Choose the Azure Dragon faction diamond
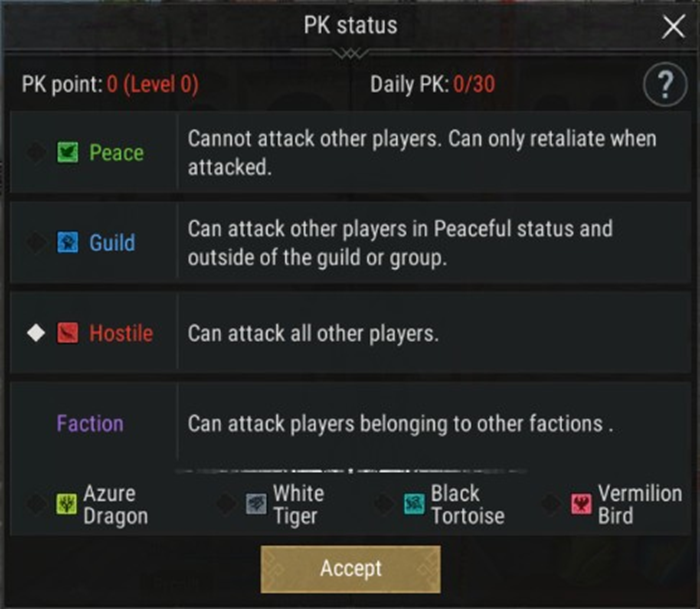The height and width of the screenshot is (609, 700). [36, 505]
